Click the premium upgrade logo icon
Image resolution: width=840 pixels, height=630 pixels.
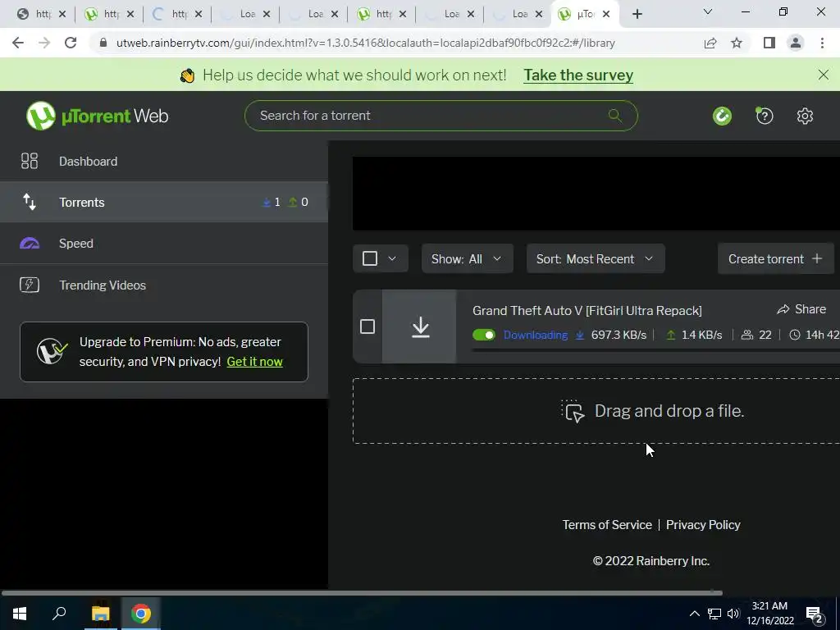(52, 351)
